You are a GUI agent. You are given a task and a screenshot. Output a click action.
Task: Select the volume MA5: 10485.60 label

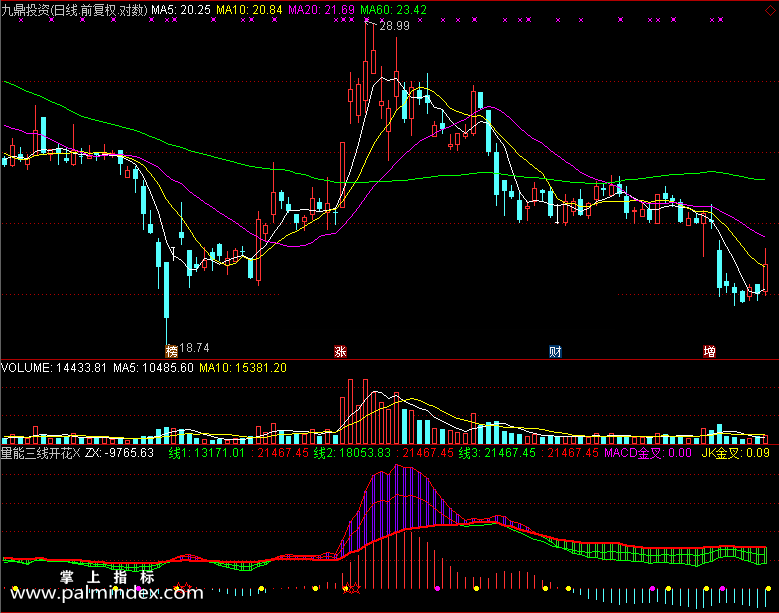pyautogui.click(x=153, y=368)
